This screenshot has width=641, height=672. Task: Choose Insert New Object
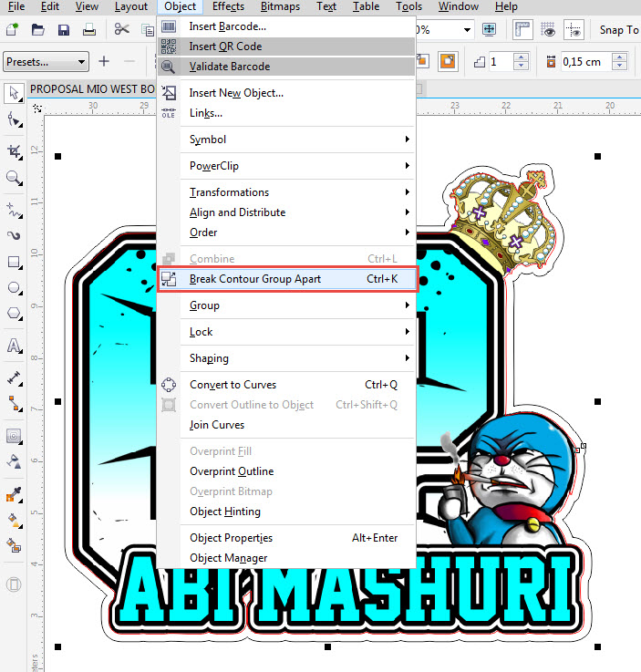(x=287, y=93)
